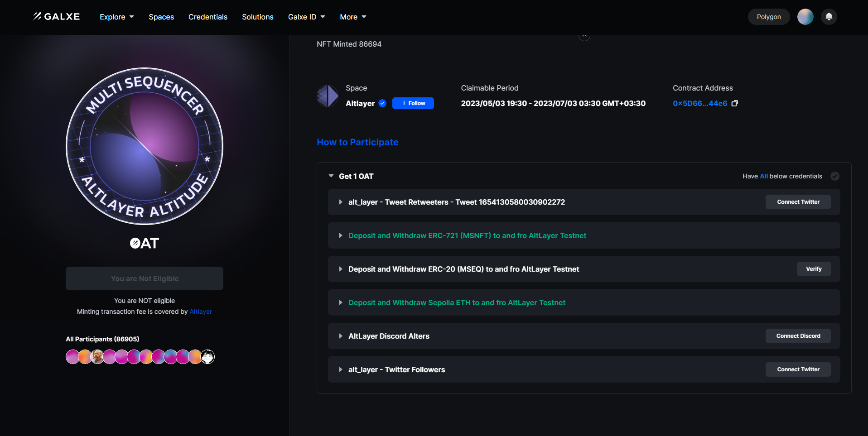Image resolution: width=868 pixels, height=436 pixels.
Task: Click Connect Twitter for Tweet Retweeters
Action: (x=798, y=202)
